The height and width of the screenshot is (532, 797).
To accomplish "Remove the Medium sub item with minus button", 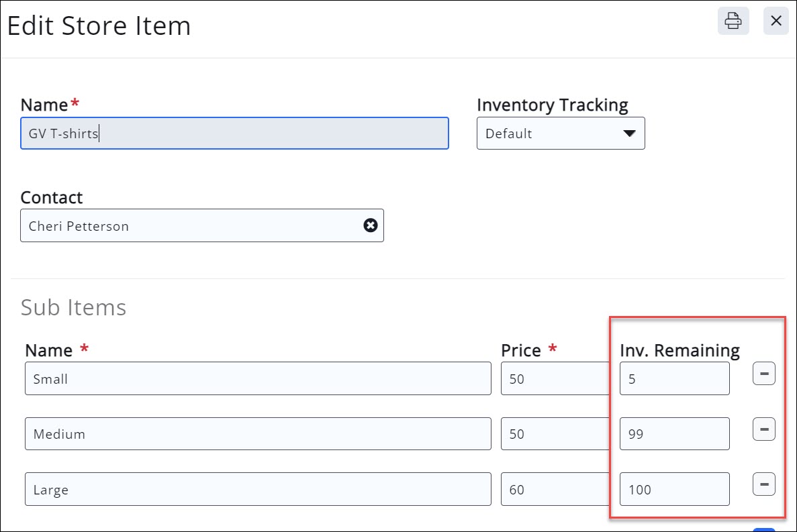I will coord(763,429).
